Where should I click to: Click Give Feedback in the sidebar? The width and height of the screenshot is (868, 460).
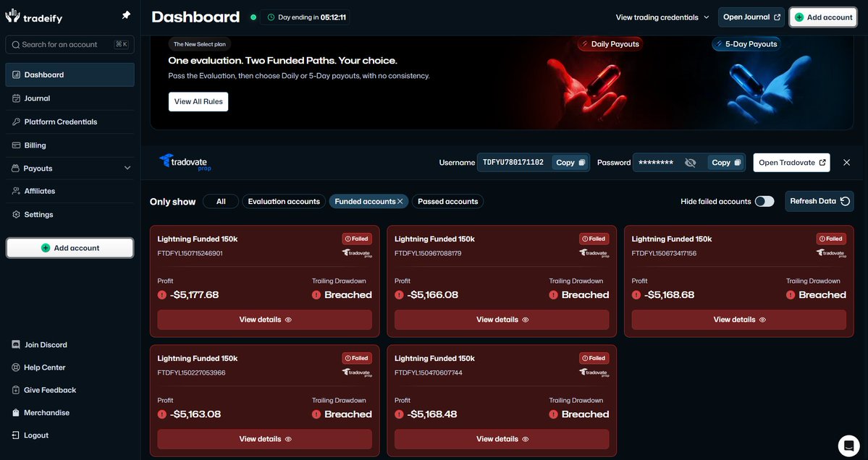[x=43, y=390]
